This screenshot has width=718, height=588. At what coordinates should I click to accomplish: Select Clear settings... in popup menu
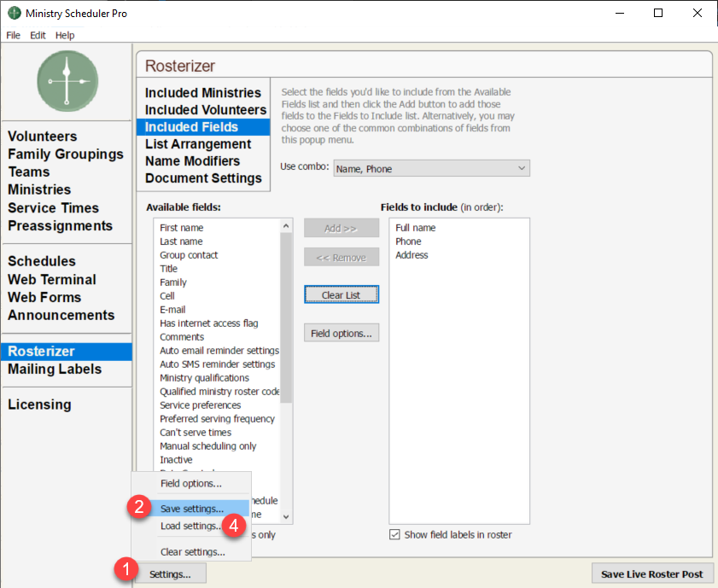(192, 552)
